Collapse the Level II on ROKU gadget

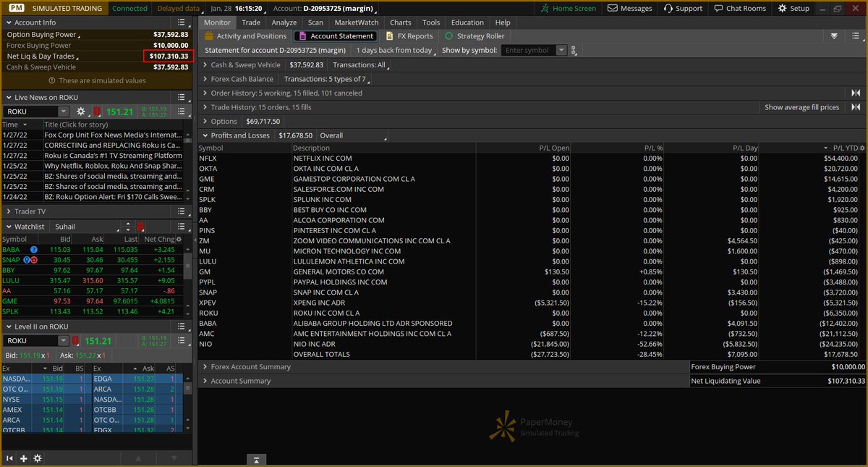[9, 327]
